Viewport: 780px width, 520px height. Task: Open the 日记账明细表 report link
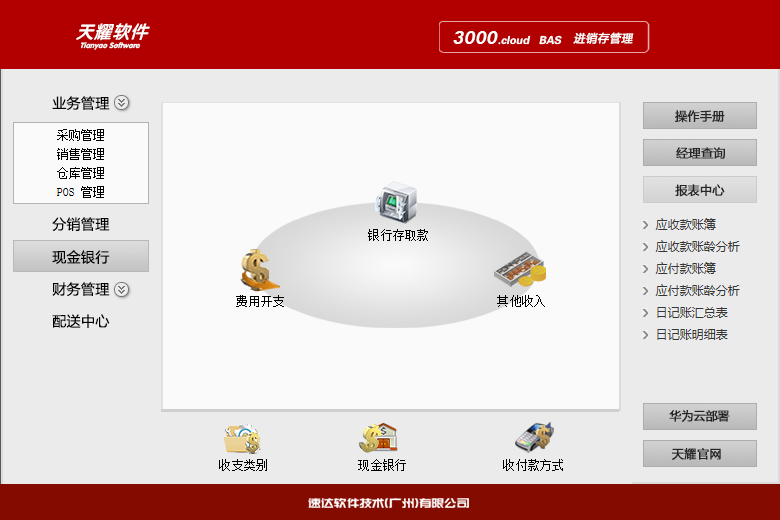pyautogui.click(x=691, y=335)
